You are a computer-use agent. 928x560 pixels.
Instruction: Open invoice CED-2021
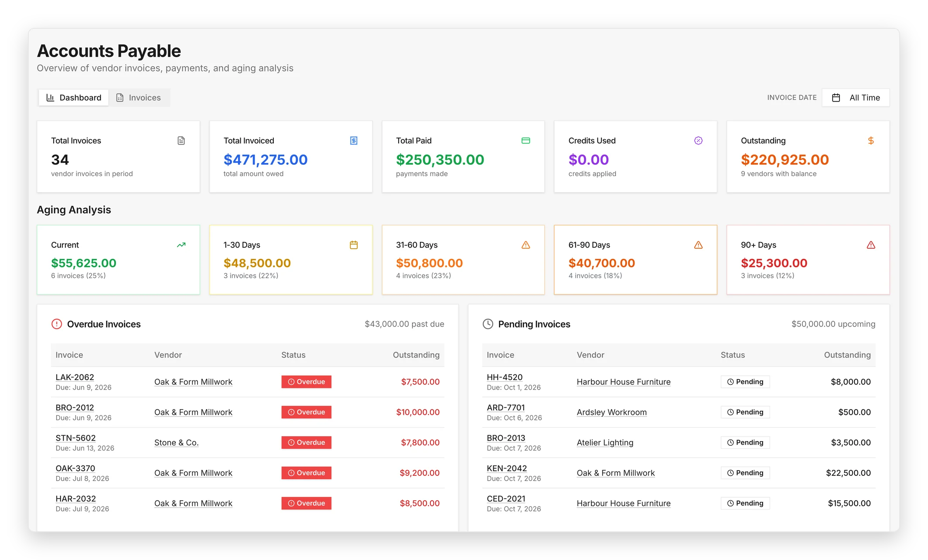tap(506, 499)
